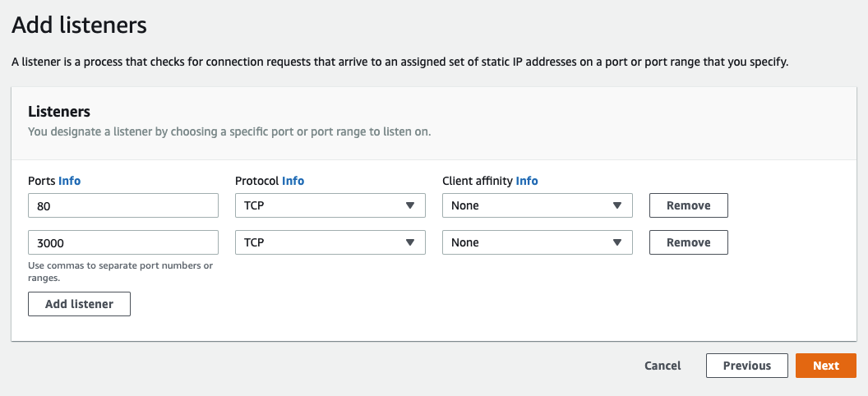
Task: Open Client affinity dropdown for port 80 listener
Action: pos(537,205)
